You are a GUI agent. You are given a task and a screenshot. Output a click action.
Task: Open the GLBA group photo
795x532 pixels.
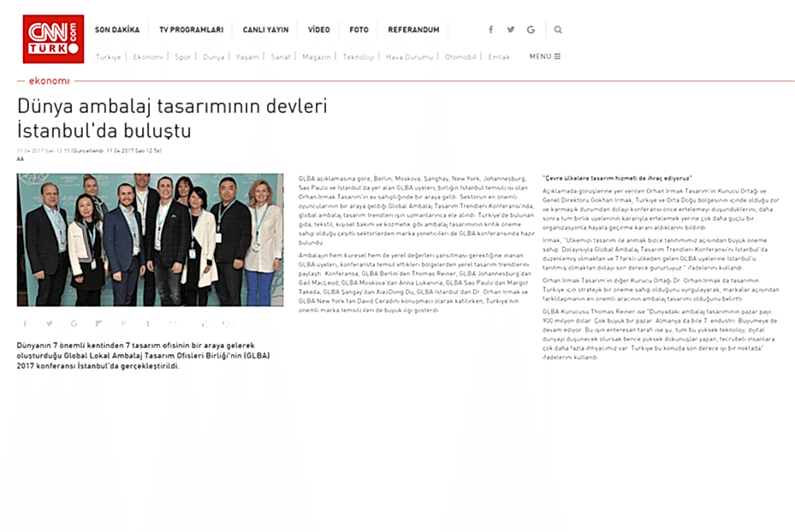[x=150, y=239]
